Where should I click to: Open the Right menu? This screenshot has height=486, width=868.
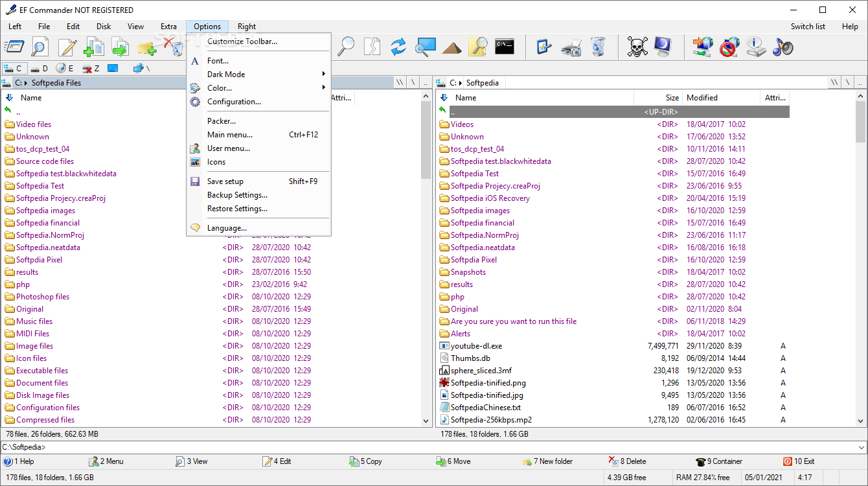(x=247, y=27)
